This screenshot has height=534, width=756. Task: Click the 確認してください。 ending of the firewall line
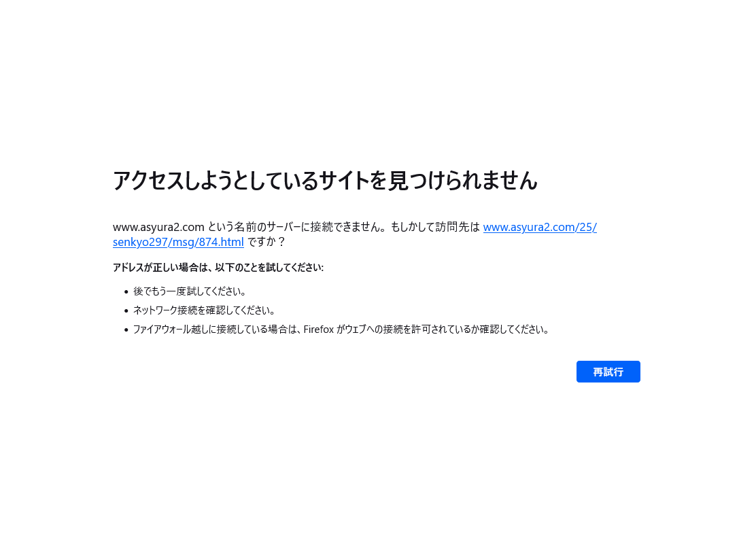coord(515,330)
